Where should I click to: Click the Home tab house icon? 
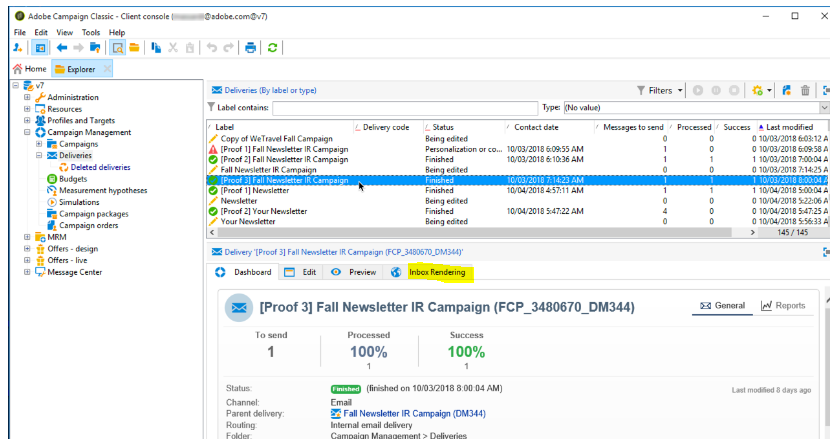click(x=18, y=69)
